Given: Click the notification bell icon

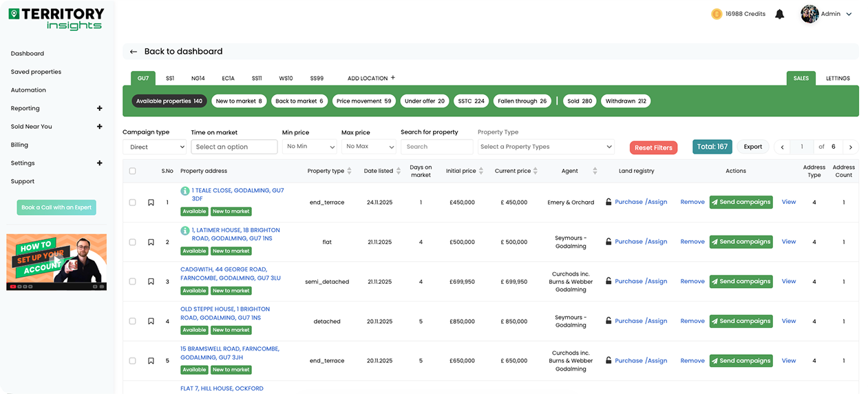Looking at the screenshot, I should pos(779,14).
